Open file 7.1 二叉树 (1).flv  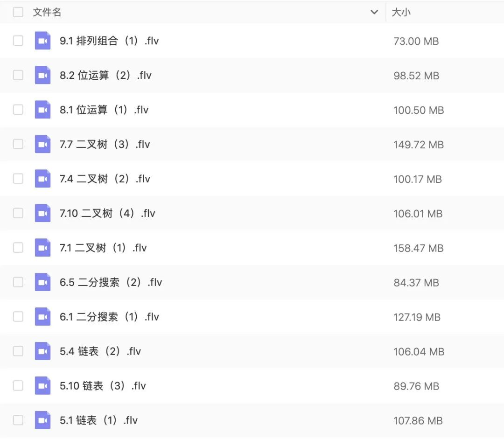click(x=103, y=248)
